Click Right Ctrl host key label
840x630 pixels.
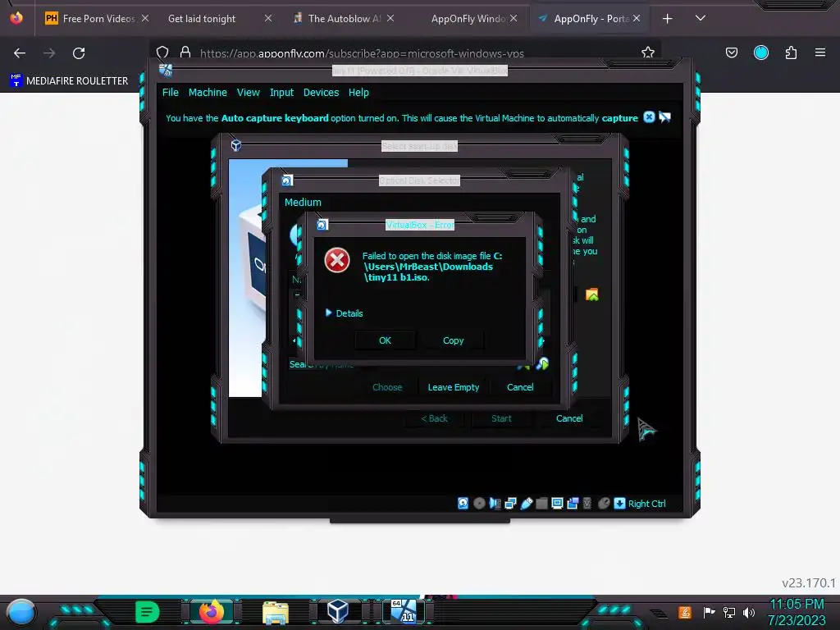tap(646, 504)
